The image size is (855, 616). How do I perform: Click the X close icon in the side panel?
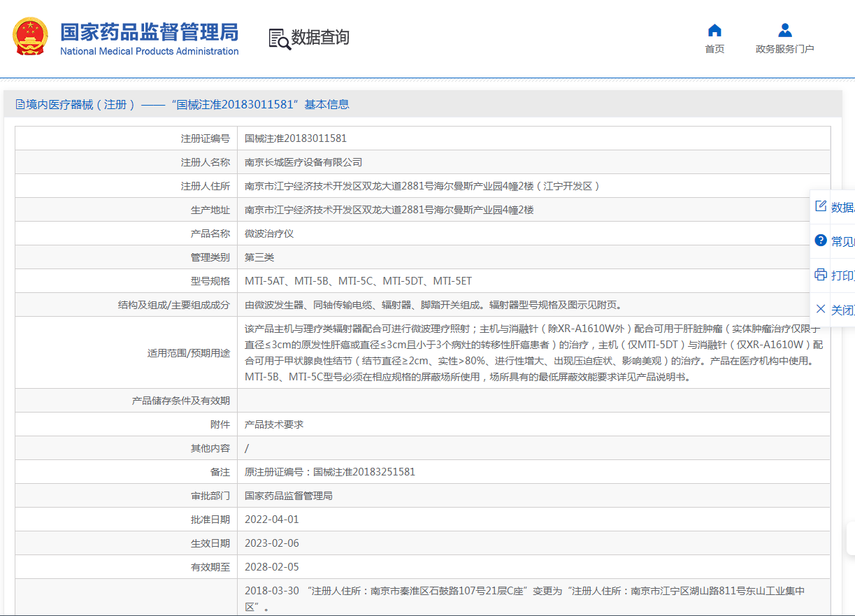[x=821, y=309]
